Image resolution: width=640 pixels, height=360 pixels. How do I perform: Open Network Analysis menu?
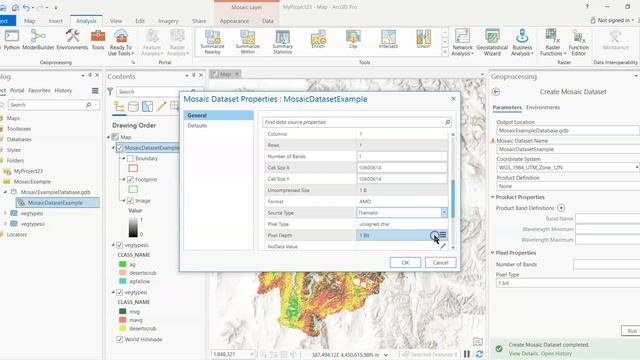click(462, 42)
